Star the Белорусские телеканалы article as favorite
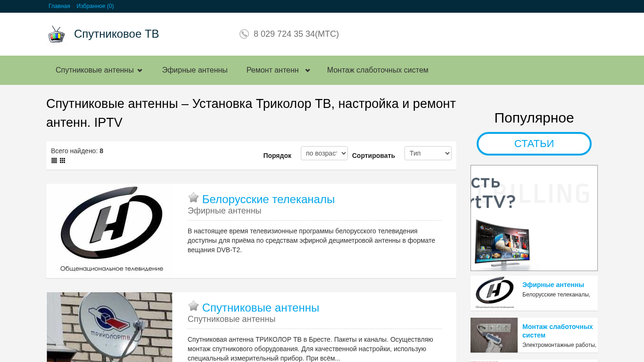 [x=193, y=197]
